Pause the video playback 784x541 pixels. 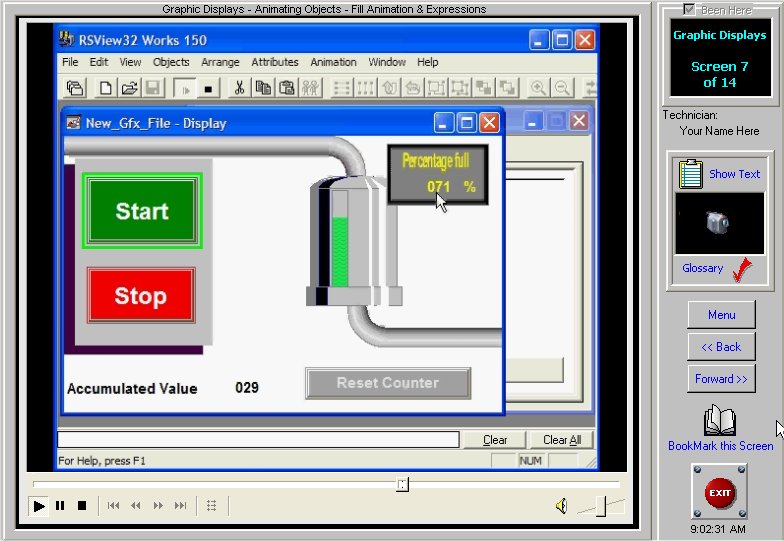click(x=60, y=506)
